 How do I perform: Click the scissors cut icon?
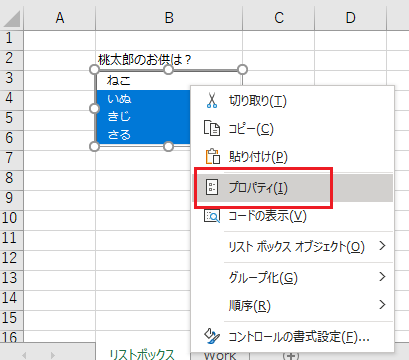212,101
